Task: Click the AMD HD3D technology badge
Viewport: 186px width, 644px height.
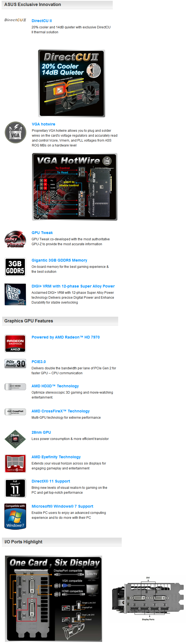Action: (15, 387)
